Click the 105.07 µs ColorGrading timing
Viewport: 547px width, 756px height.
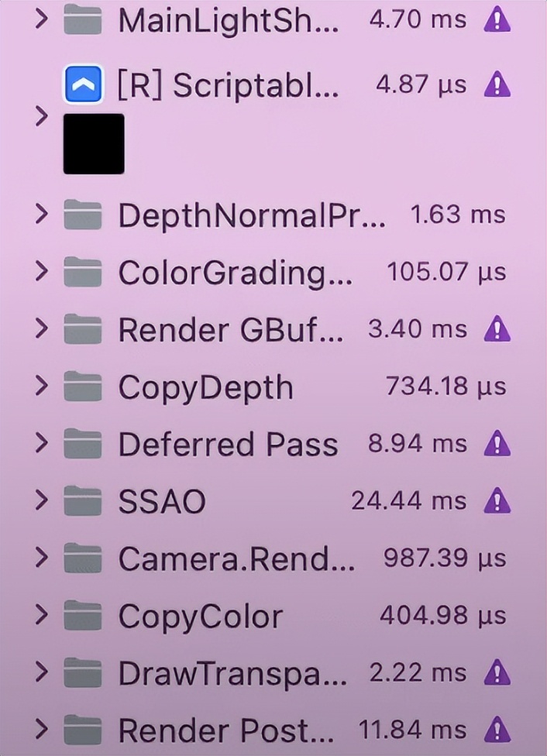[446, 273]
